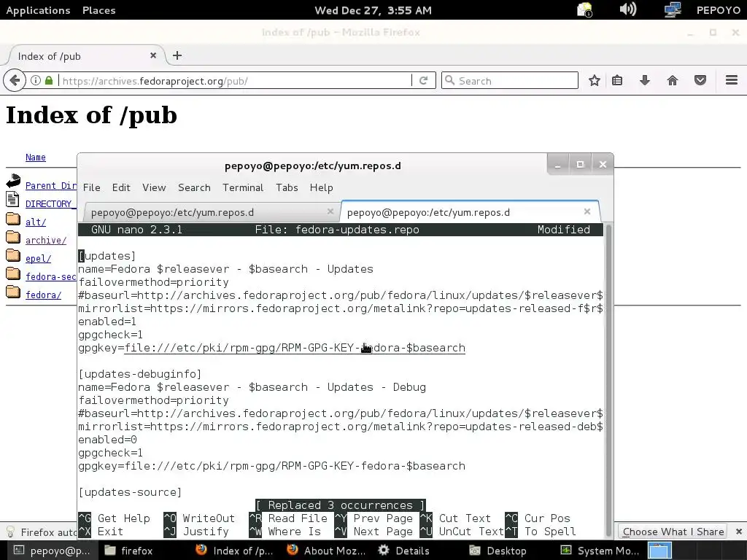This screenshot has width=747, height=560.
Task: Click the Firefox Search box
Action: 510,80
